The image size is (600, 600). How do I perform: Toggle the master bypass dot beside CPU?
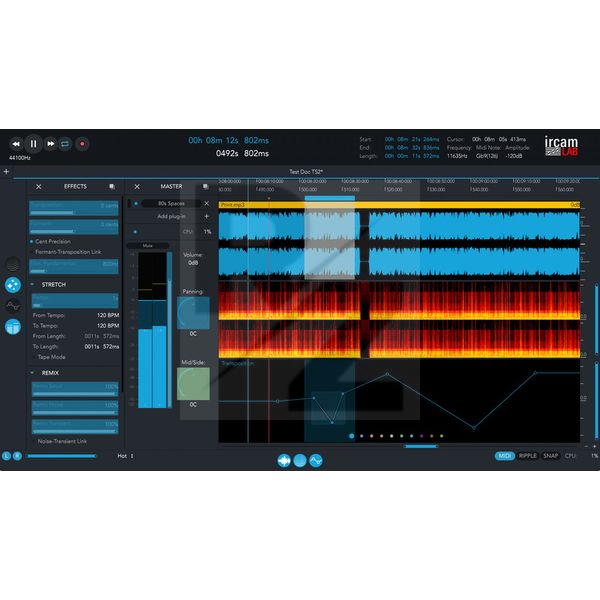[x=135, y=232]
